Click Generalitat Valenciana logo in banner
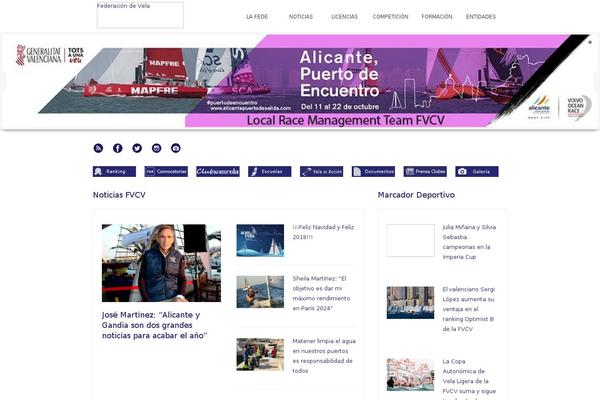600x400 pixels. point(50,55)
